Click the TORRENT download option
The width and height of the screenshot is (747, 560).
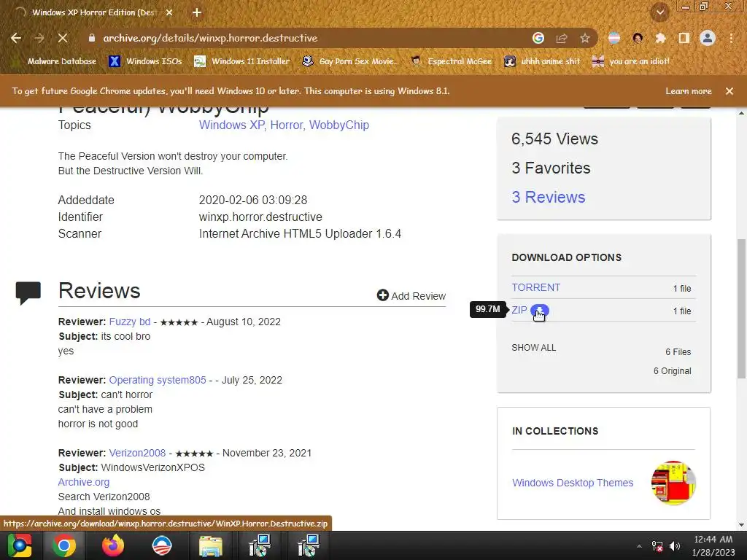[x=536, y=287]
